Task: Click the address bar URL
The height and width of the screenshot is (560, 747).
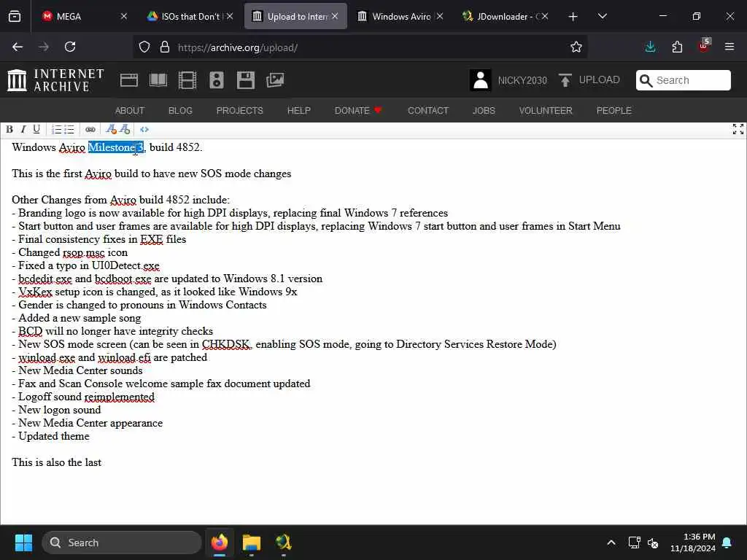Action: pos(237,47)
